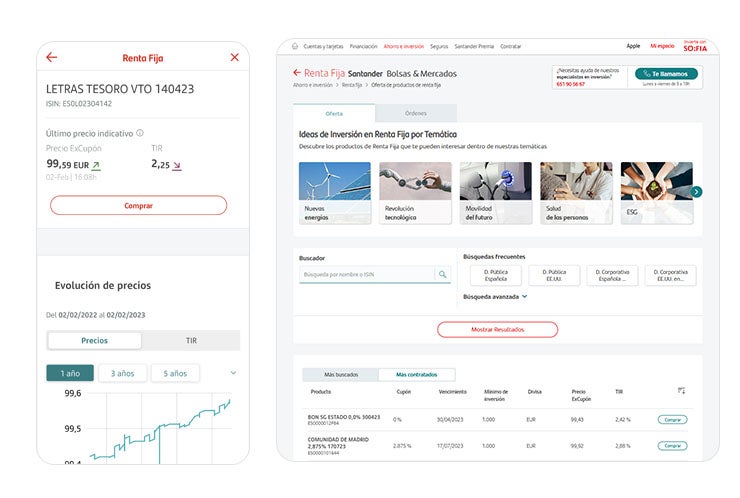Click Ahorro e inversión breadcrumb
This screenshot has width=740, height=498.
[x=312, y=85]
